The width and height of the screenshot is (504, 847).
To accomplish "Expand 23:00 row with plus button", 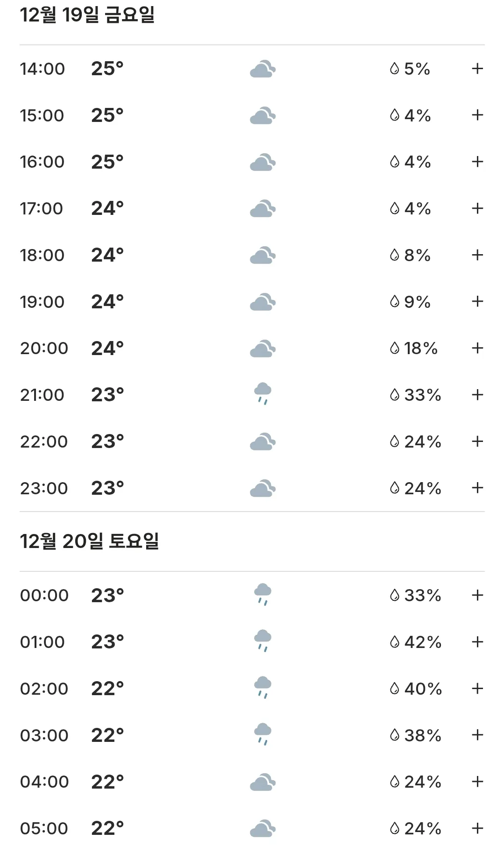I will [x=477, y=488].
